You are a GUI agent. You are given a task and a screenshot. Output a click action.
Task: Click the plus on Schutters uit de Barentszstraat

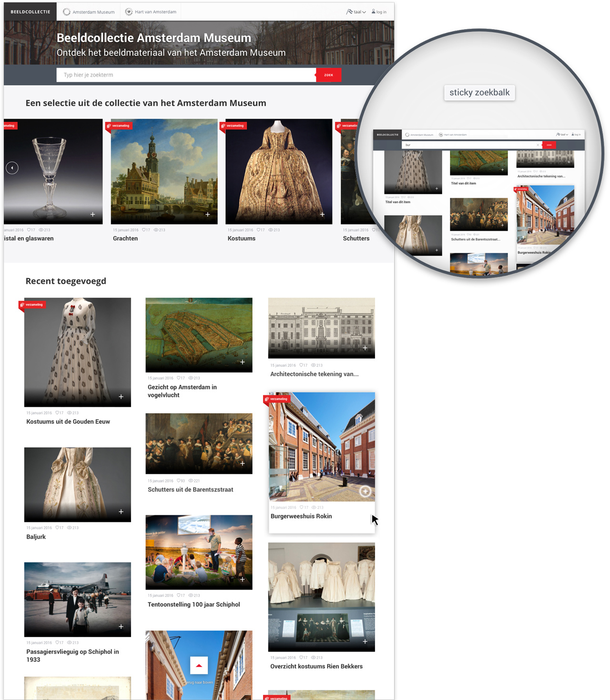click(x=243, y=464)
